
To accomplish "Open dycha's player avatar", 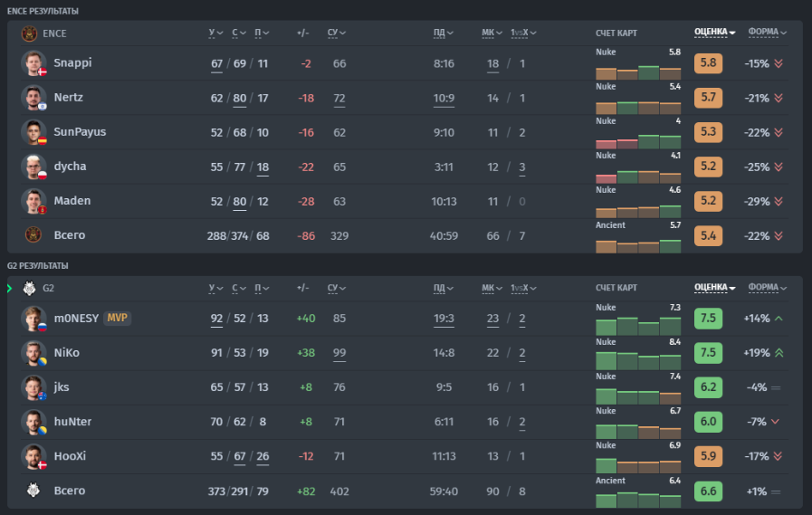I will pos(33,167).
